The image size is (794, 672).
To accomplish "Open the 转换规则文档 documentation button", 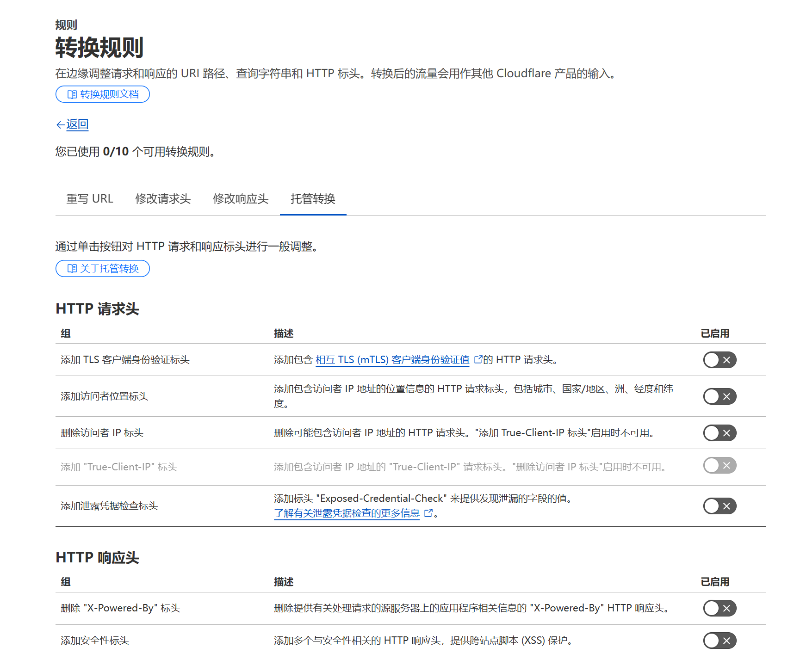I will point(103,94).
